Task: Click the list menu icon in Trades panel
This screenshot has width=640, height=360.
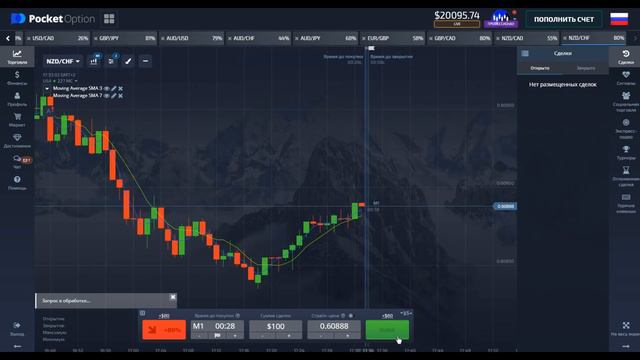Action: click(x=525, y=53)
